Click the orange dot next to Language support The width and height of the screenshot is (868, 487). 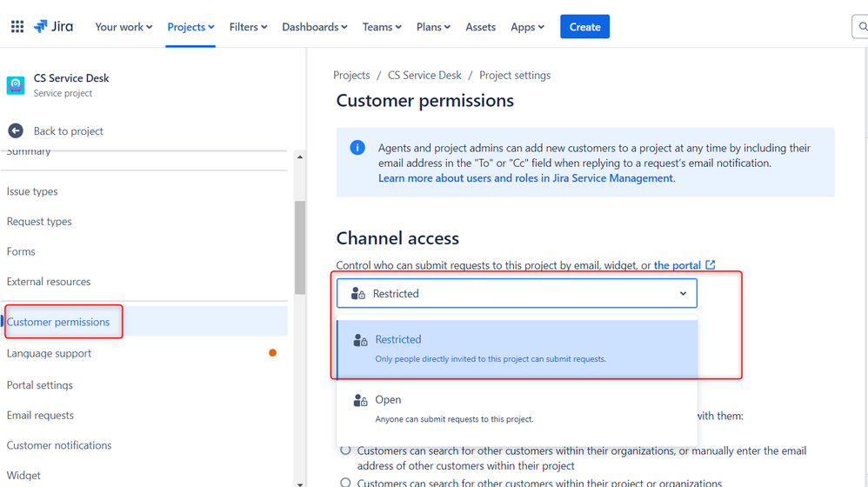(272, 352)
